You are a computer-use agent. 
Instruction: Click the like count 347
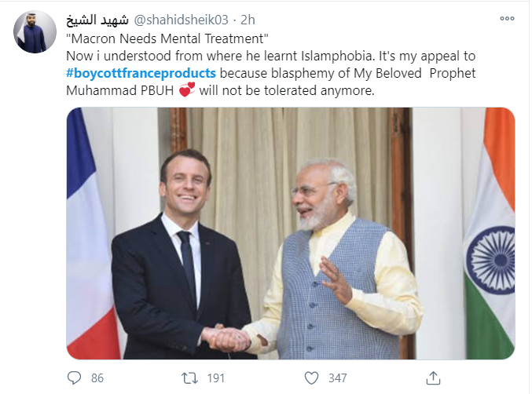pos(337,378)
